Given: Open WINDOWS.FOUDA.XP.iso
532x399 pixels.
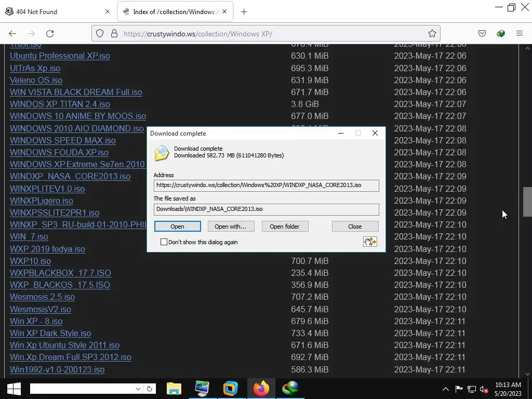Looking at the screenshot, I should click(59, 152).
